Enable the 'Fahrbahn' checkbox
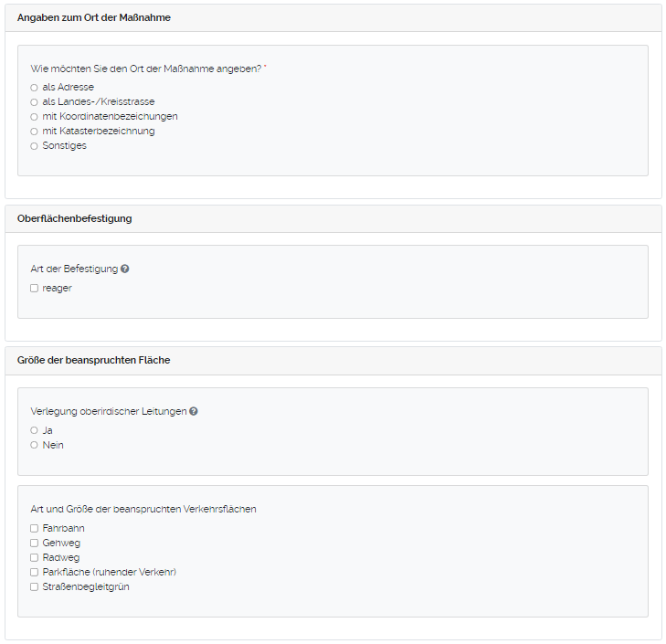 34,528
